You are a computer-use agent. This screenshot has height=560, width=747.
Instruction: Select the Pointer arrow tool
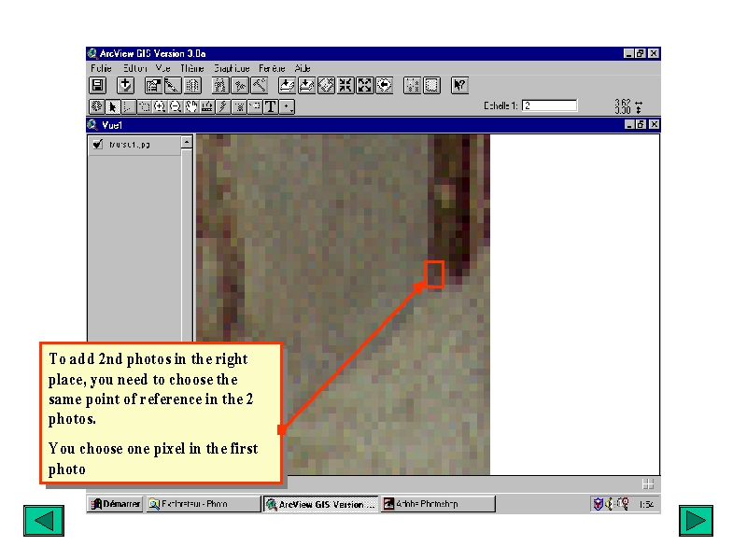pyautogui.click(x=112, y=106)
